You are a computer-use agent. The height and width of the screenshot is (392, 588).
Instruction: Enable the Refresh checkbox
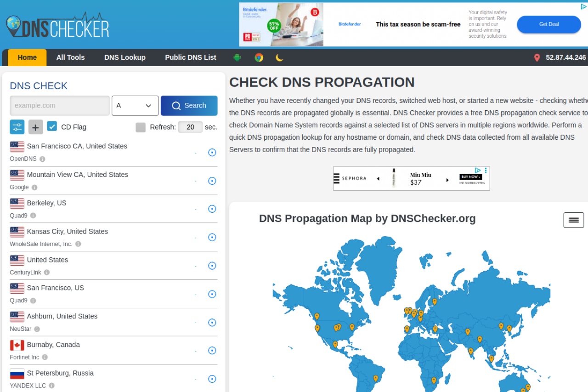(141, 127)
